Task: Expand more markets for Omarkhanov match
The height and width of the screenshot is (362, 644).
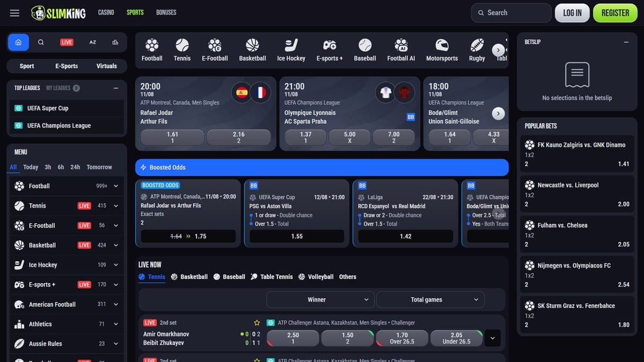Action: coord(493,338)
